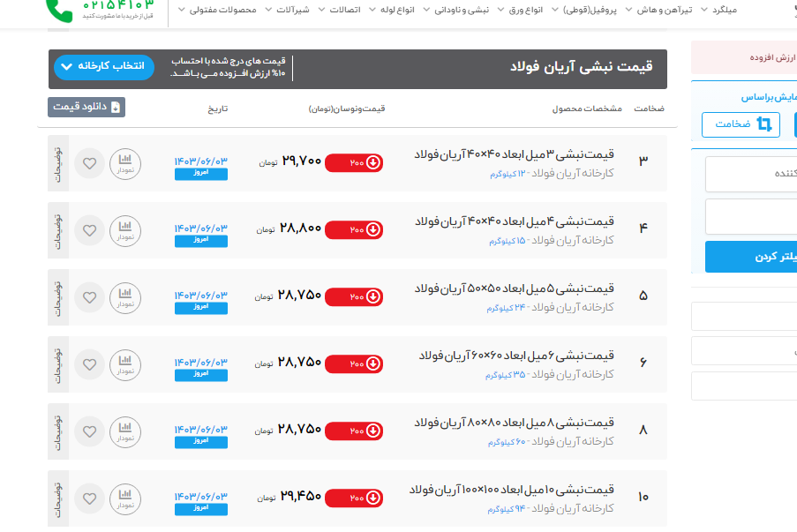
Task: Open the 5mm 50×50 آریان فولاد product link
Action: coord(515,288)
